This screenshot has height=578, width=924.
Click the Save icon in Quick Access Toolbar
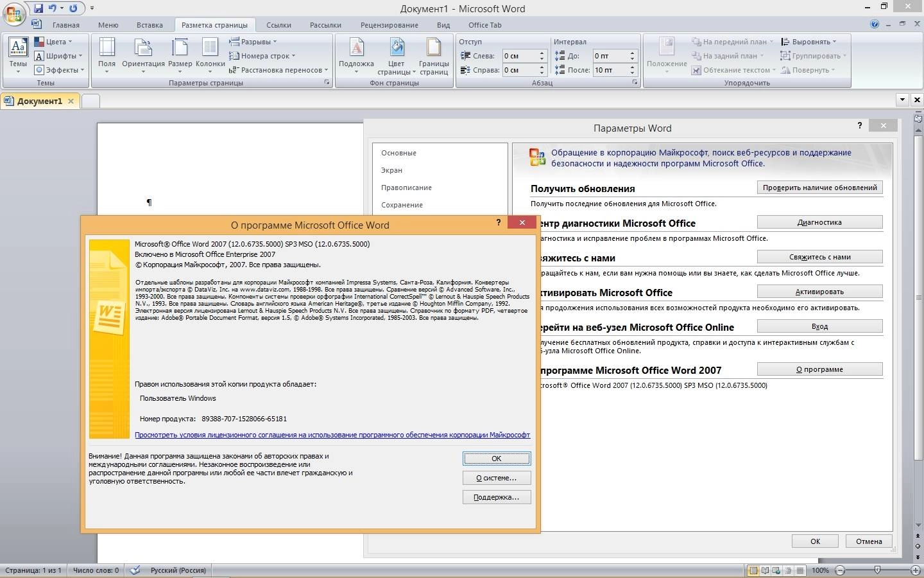[38, 8]
